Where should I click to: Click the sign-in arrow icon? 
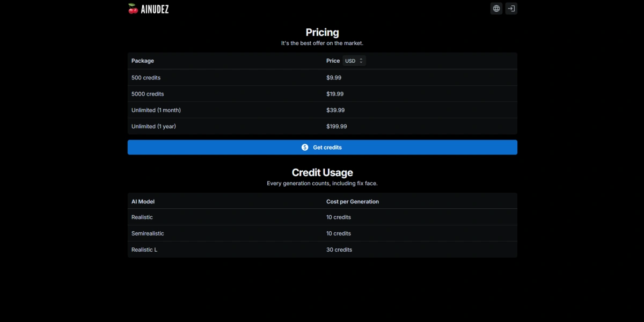pos(511,9)
